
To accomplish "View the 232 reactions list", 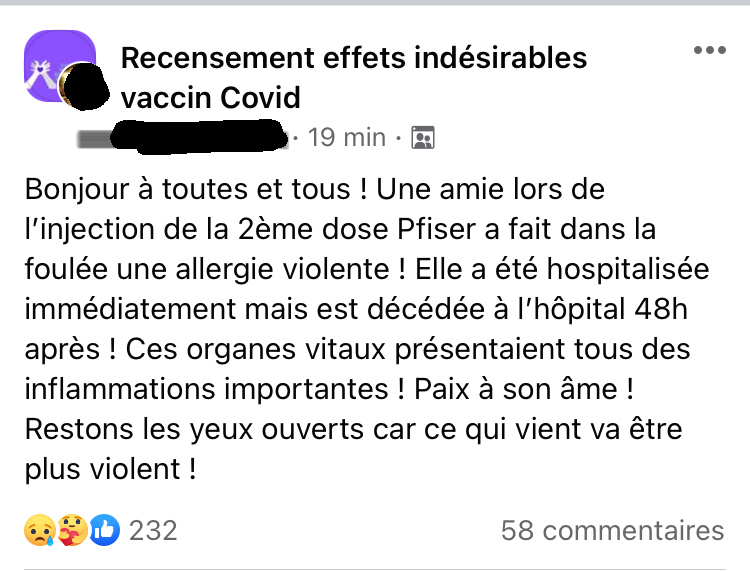I will [x=153, y=530].
